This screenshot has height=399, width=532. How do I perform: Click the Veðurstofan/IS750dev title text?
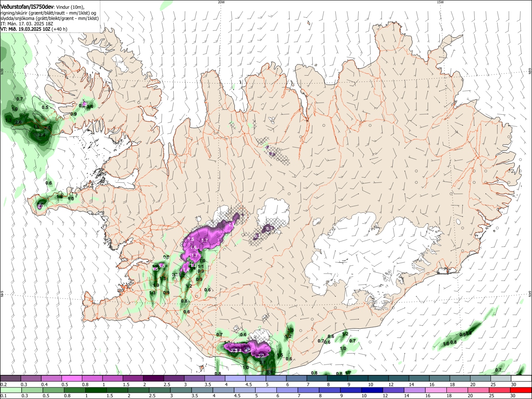tap(27, 6)
